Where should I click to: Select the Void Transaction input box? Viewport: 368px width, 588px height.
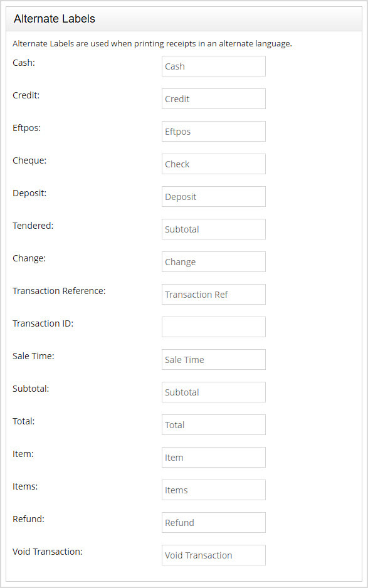tap(213, 555)
